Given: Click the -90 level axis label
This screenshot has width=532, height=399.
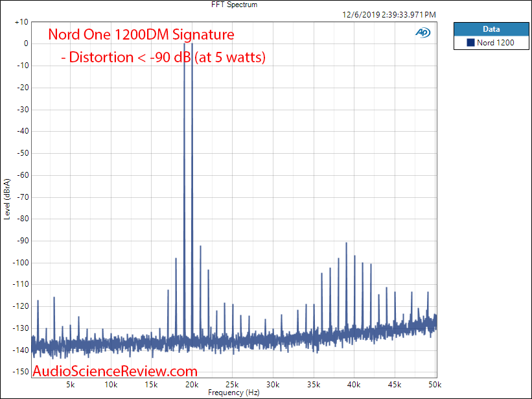Looking at the screenshot, I should tap(23, 241).
